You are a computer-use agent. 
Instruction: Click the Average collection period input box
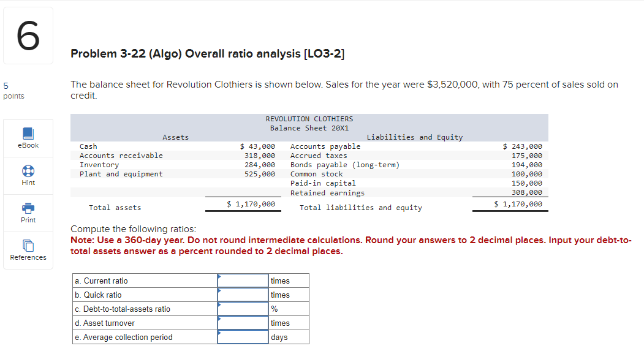243,337
